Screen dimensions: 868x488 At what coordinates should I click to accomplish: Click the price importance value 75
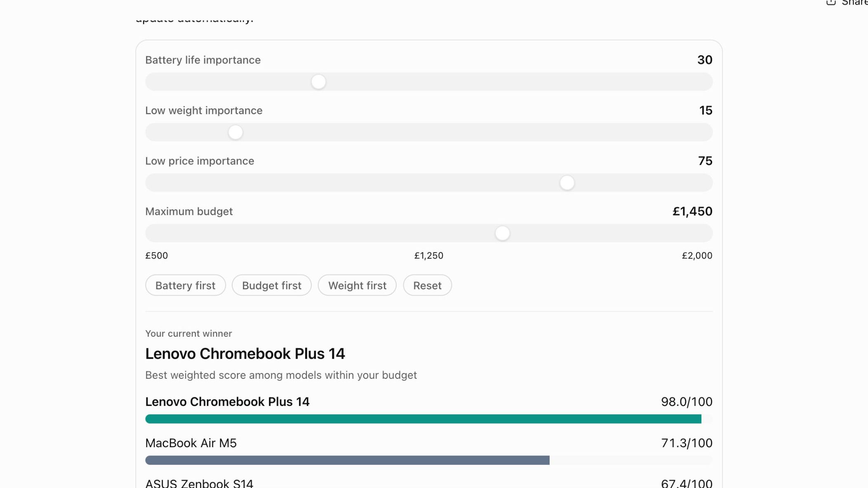(705, 161)
